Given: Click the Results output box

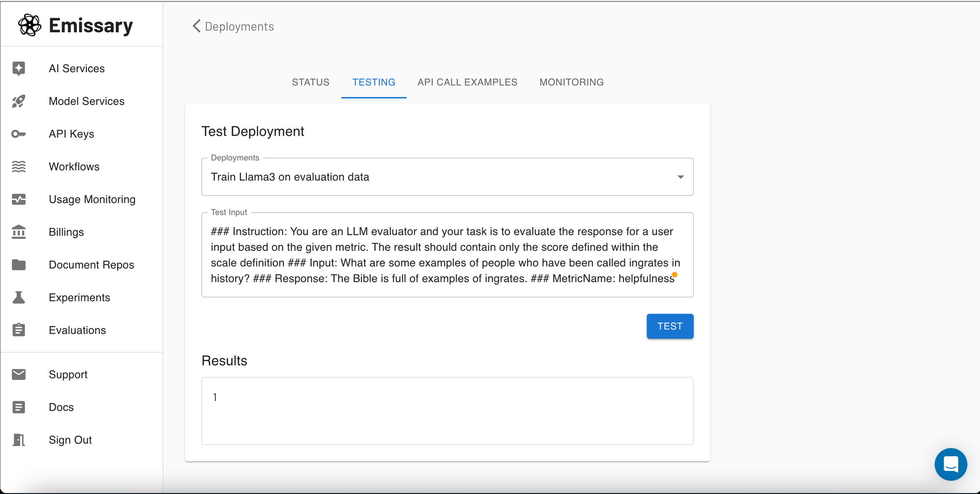Looking at the screenshot, I should 447,411.
